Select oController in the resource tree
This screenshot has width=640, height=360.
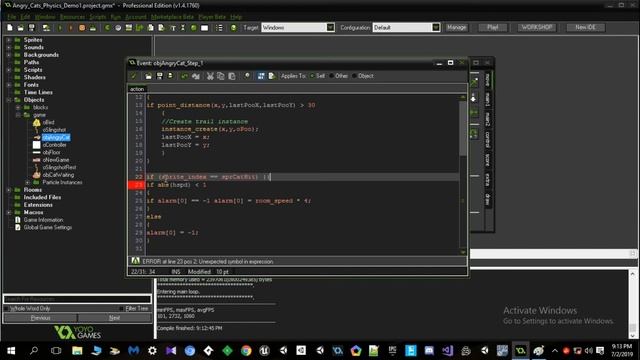[54, 145]
